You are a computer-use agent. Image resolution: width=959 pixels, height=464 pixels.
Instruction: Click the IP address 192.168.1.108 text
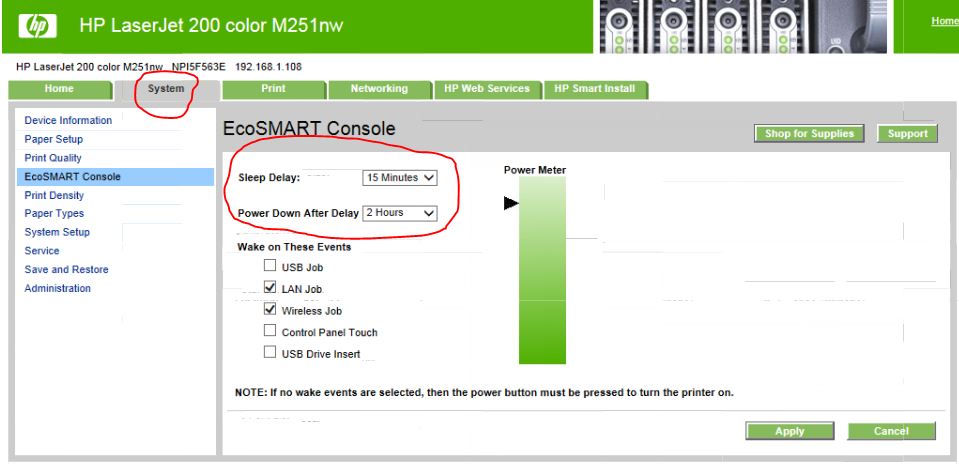click(268, 67)
